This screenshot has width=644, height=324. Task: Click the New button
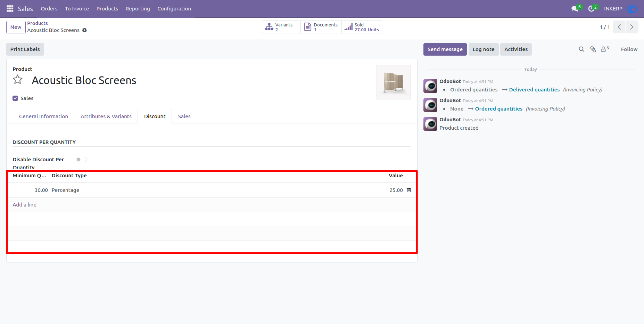(x=16, y=27)
